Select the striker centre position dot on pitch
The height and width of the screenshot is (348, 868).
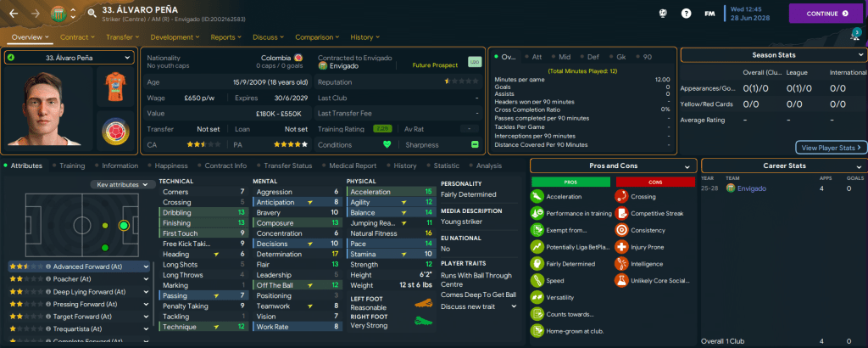[124, 225]
